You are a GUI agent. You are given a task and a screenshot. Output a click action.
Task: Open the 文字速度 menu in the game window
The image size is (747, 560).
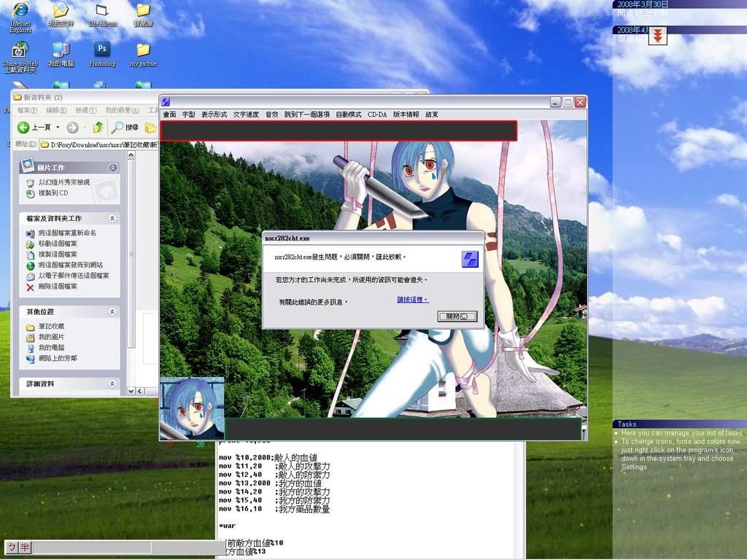246,114
